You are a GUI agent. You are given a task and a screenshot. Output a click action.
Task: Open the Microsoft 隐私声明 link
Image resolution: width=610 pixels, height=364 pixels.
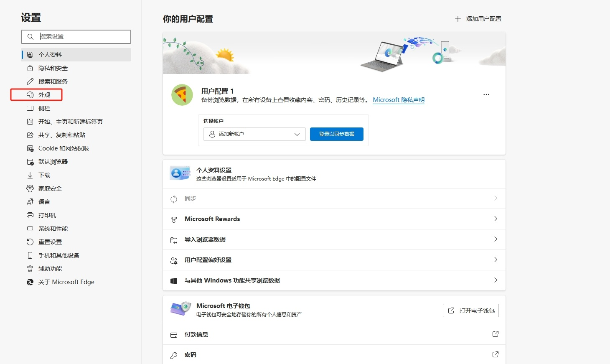pyautogui.click(x=399, y=100)
